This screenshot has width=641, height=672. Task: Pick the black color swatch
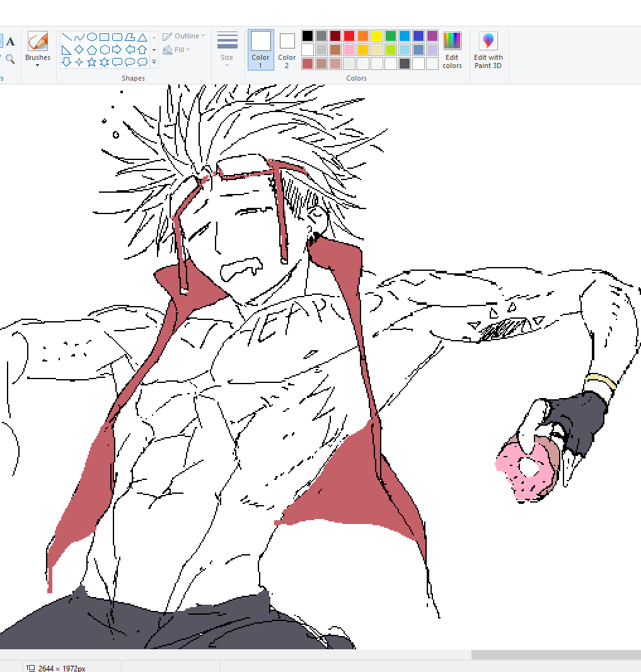point(308,36)
